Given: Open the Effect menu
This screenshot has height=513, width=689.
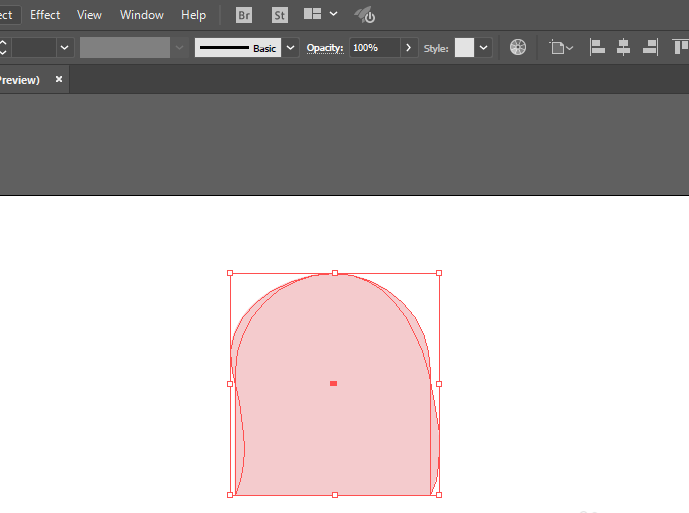Looking at the screenshot, I should [45, 15].
